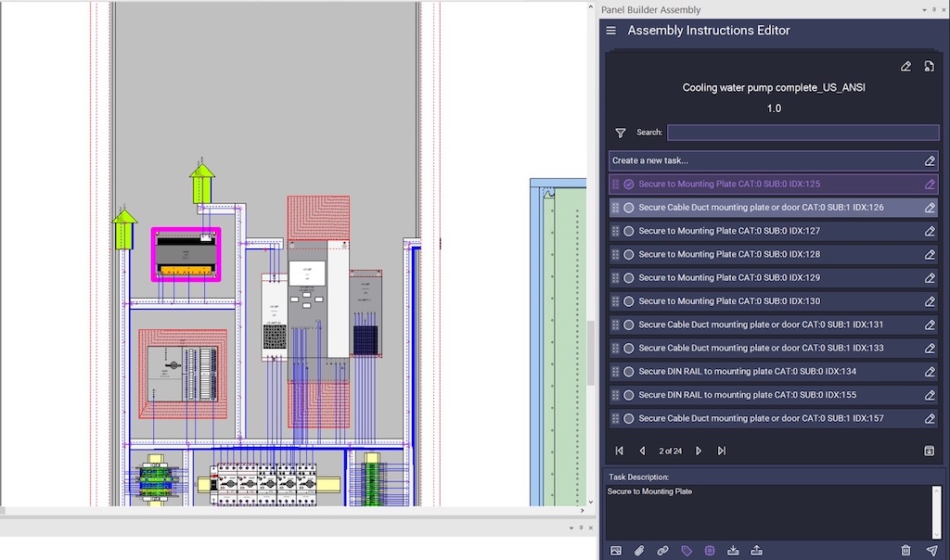Click the purple component chip icon
Screen dimensions: 950x560
coord(710,551)
